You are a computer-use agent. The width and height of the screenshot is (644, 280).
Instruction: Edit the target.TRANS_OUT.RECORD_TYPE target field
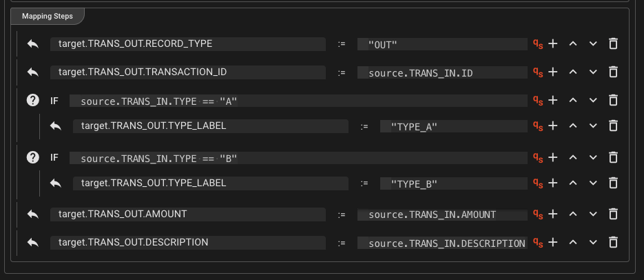(187, 44)
